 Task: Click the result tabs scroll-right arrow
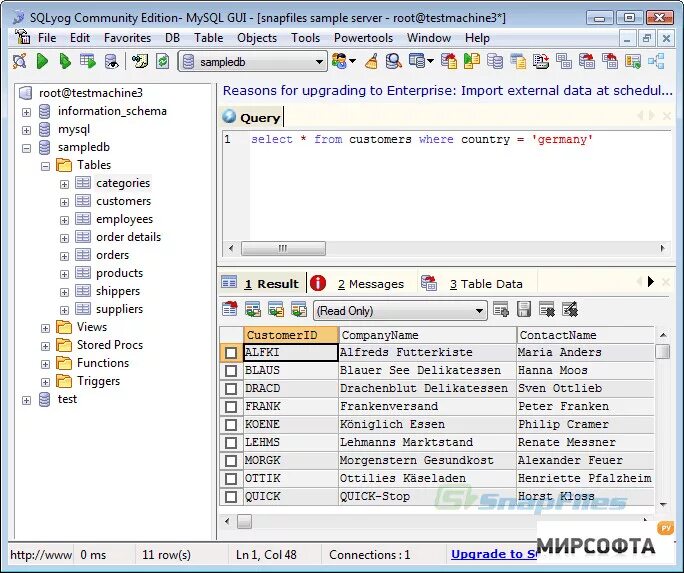tap(650, 282)
